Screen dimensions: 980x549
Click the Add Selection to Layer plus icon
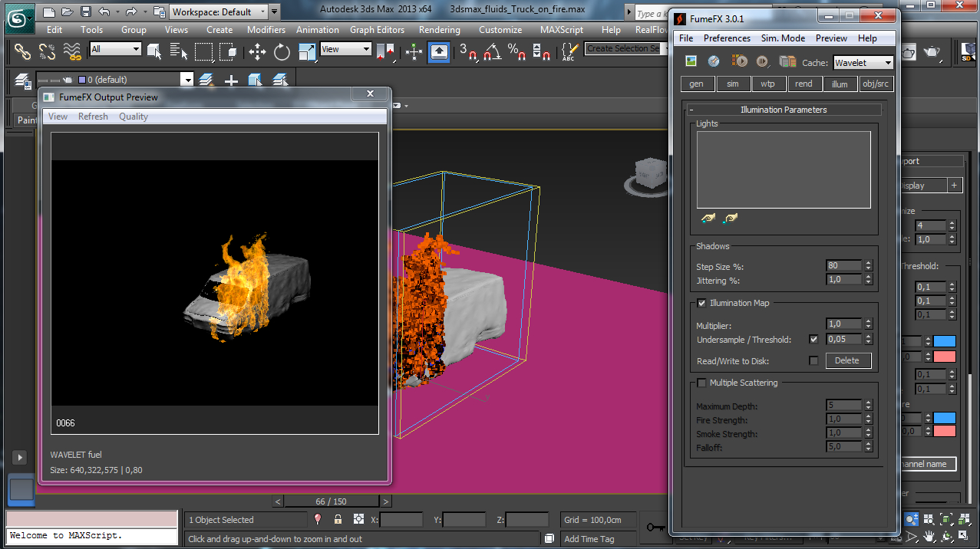(231, 80)
